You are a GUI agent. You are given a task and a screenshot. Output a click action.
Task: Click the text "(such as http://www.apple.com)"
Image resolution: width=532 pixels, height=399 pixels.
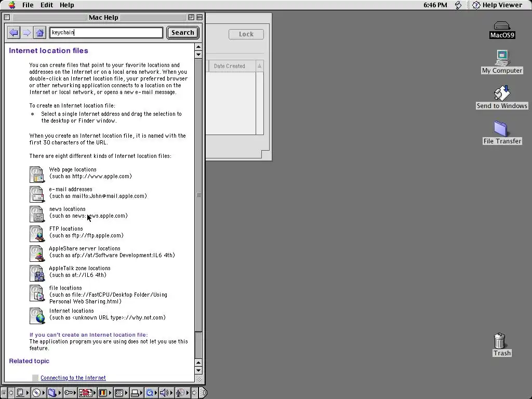click(90, 177)
